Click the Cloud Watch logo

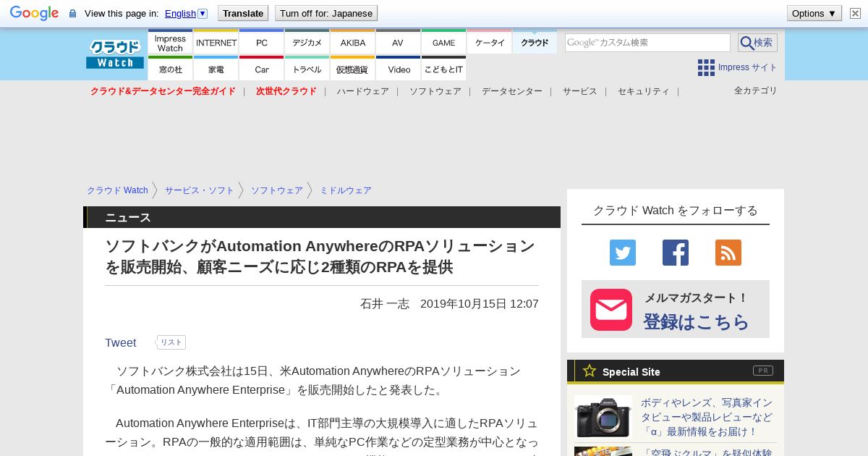click(x=115, y=54)
